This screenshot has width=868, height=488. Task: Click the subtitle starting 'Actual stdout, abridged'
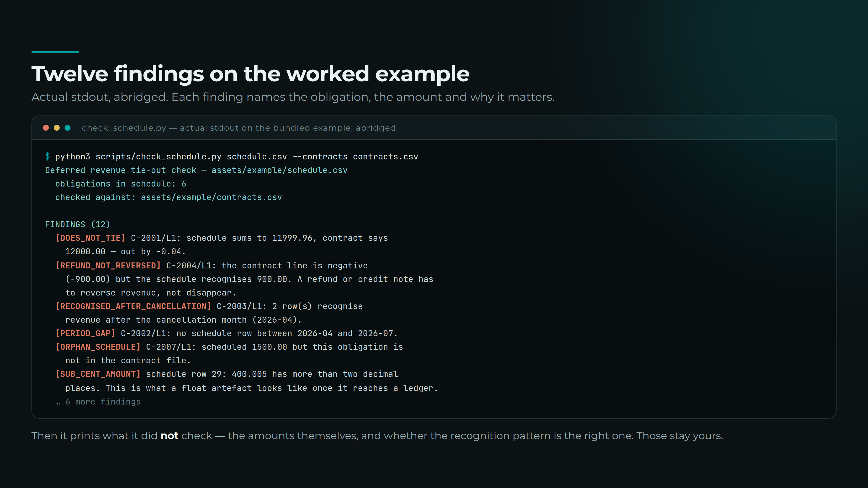[x=293, y=97]
